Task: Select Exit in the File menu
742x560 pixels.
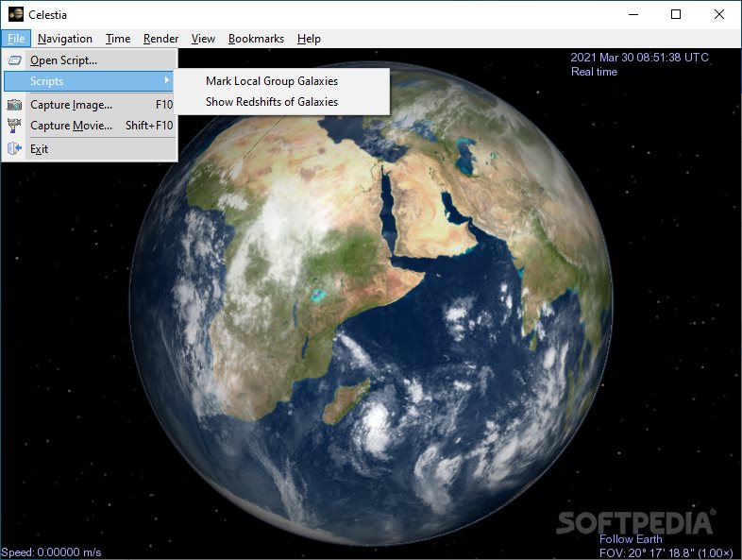Action: tap(90, 148)
